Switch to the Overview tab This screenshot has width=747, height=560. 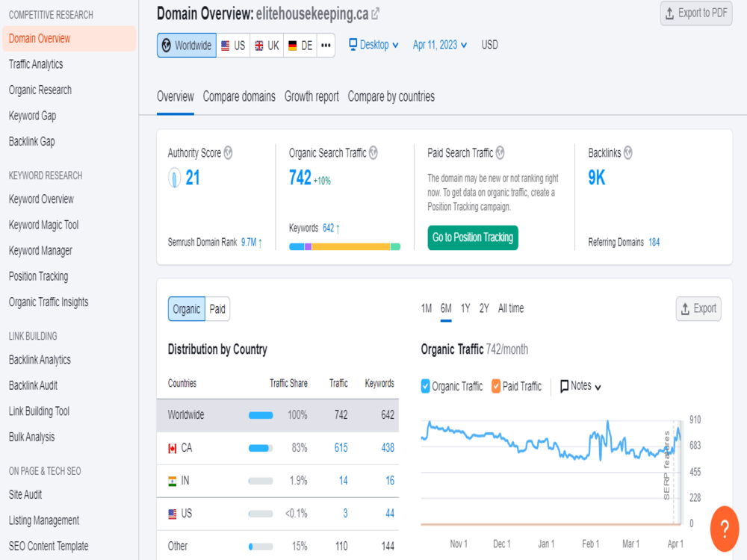[x=176, y=96]
